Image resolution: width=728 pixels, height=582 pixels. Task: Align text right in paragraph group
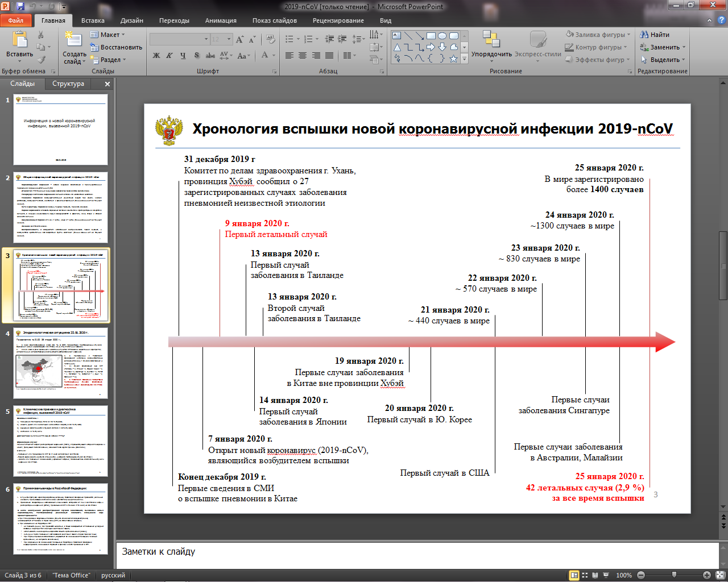point(316,56)
